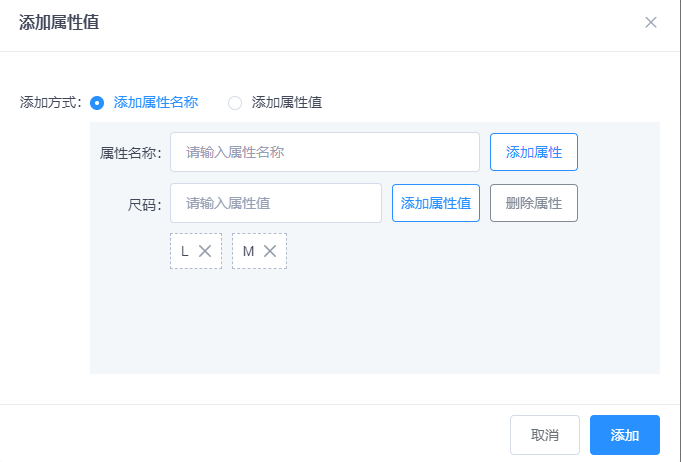Delete the M size tag

[x=270, y=251]
